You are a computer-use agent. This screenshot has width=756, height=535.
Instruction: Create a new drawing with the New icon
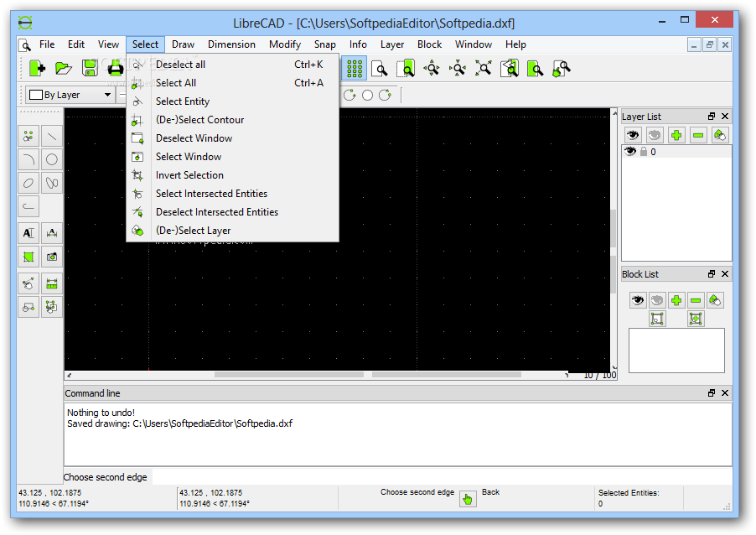click(x=37, y=69)
